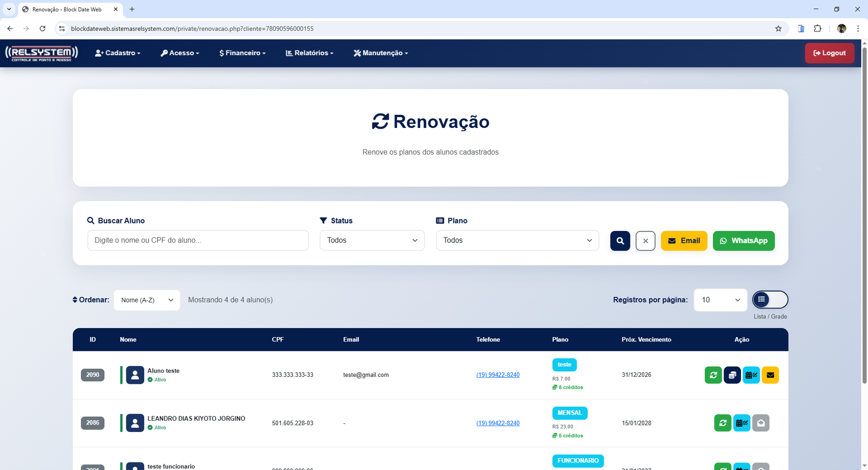Click green renew icon for Leandro Dias

[723, 423]
